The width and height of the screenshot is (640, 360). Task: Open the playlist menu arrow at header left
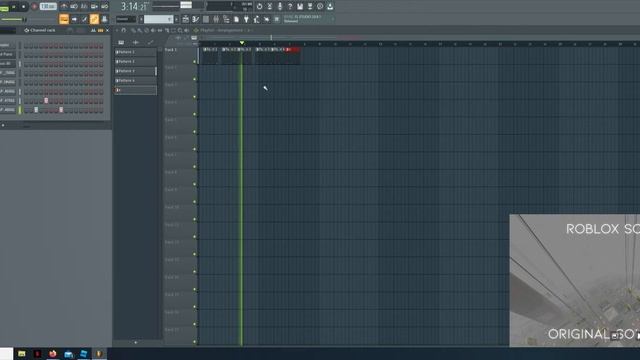click(x=117, y=30)
